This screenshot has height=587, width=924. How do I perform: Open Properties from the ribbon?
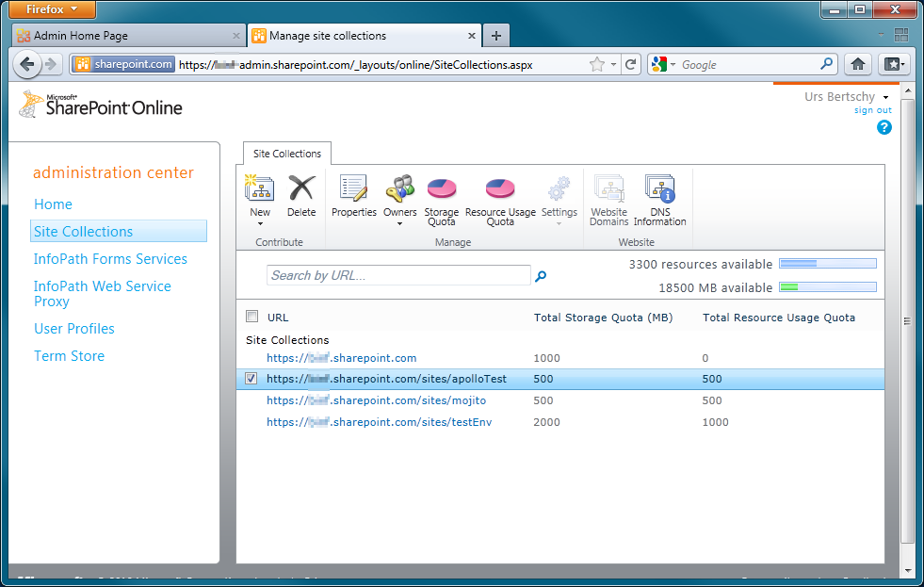pos(354,190)
